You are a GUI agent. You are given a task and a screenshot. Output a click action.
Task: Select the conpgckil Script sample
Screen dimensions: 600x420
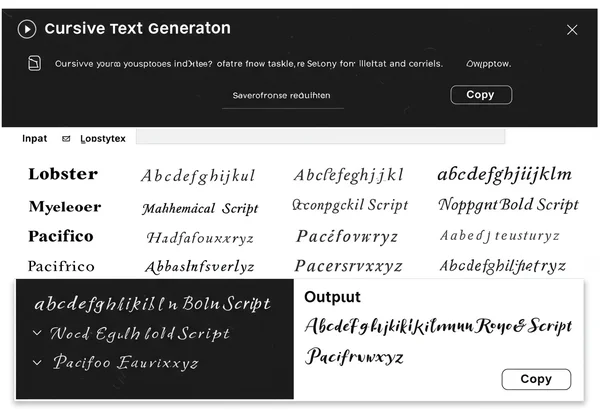pos(350,205)
